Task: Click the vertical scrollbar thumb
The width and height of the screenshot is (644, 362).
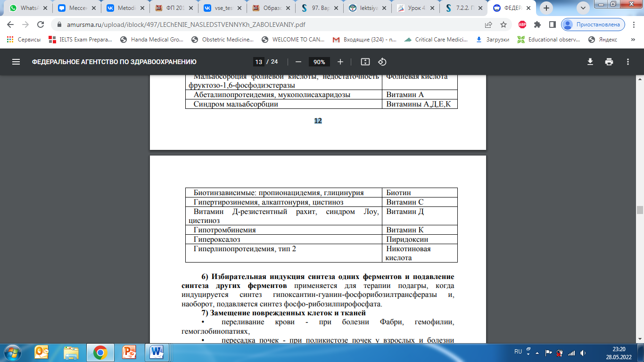Action: pos(640,210)
